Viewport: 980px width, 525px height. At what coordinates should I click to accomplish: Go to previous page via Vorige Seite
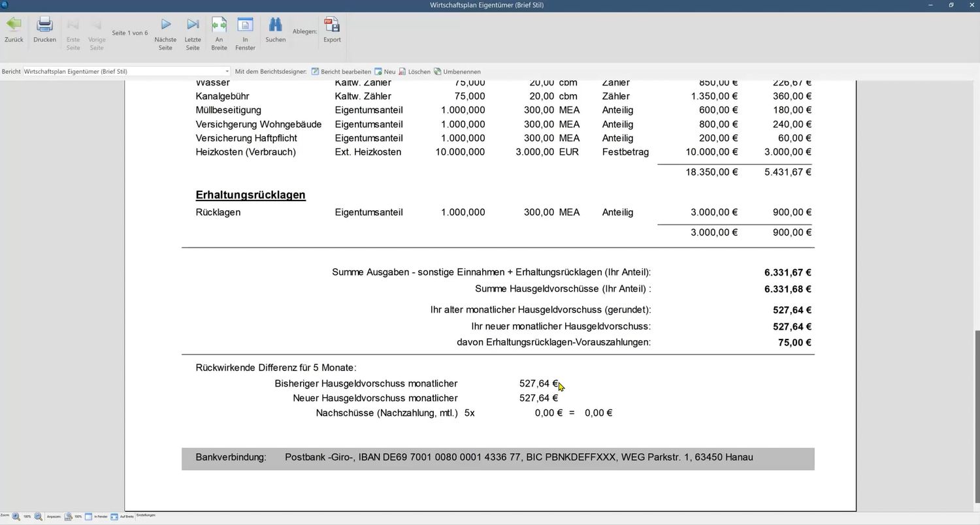97,34
